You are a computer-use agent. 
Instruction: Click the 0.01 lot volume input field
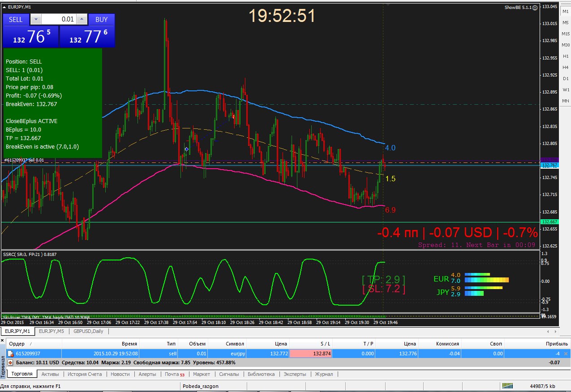pos(59,20)
